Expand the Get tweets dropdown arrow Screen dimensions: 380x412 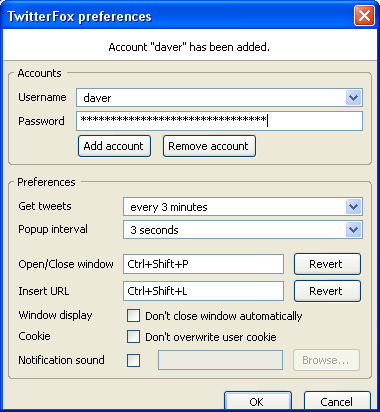point(353,207)
